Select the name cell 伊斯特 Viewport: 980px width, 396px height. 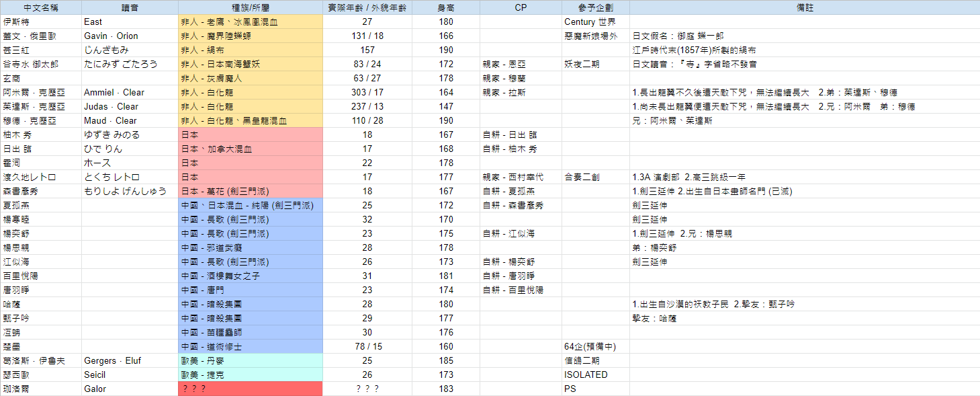click(x=41, y=22)
